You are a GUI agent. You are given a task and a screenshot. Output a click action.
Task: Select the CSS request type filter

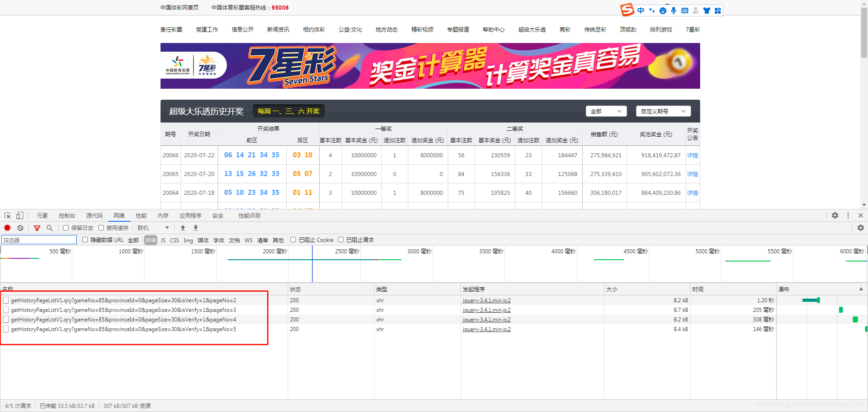coord(175,240)
